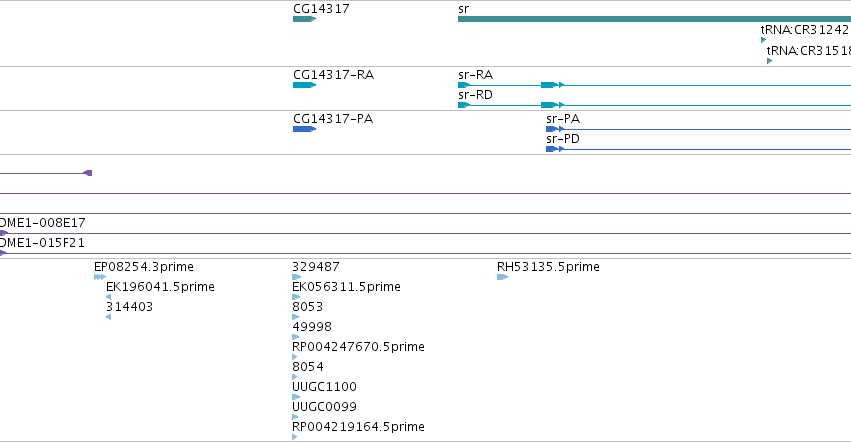
Task: Select the CG14317-PA protein arrow
Action: coord(304,129)
